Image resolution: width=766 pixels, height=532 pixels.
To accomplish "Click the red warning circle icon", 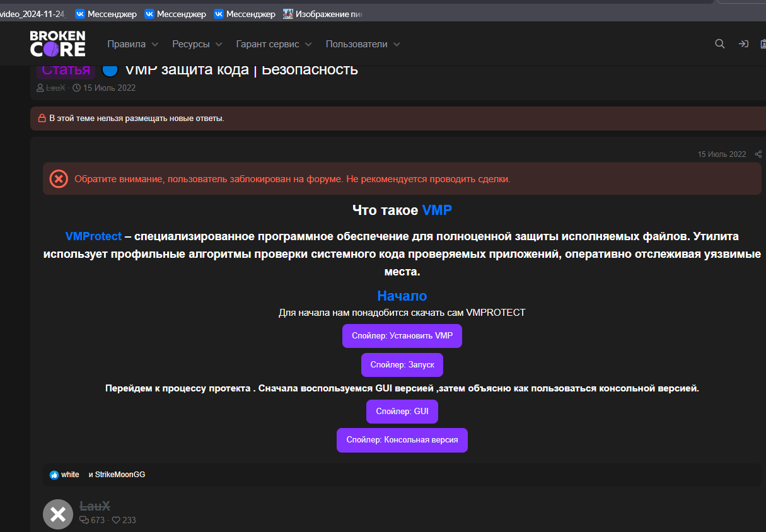I will click(59, 179).
